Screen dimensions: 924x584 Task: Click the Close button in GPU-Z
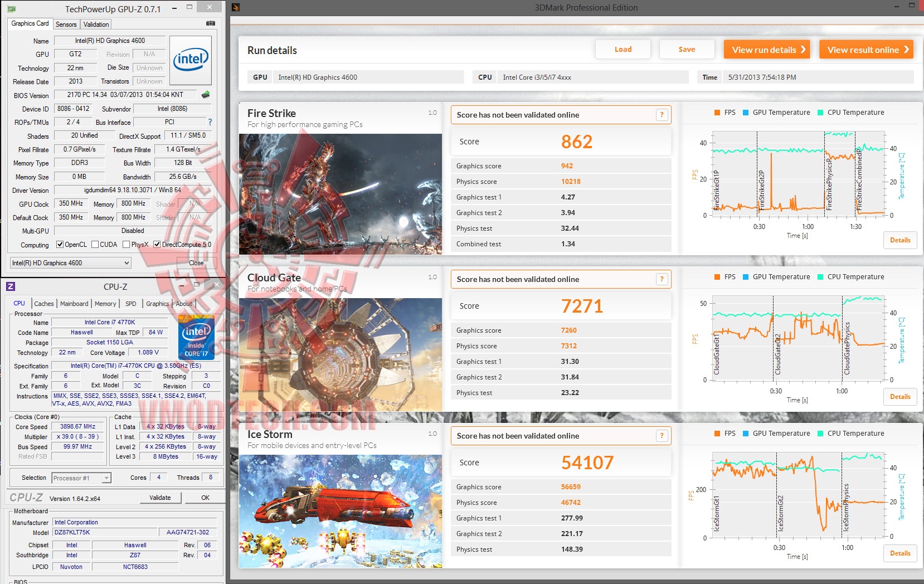point(196,263)
